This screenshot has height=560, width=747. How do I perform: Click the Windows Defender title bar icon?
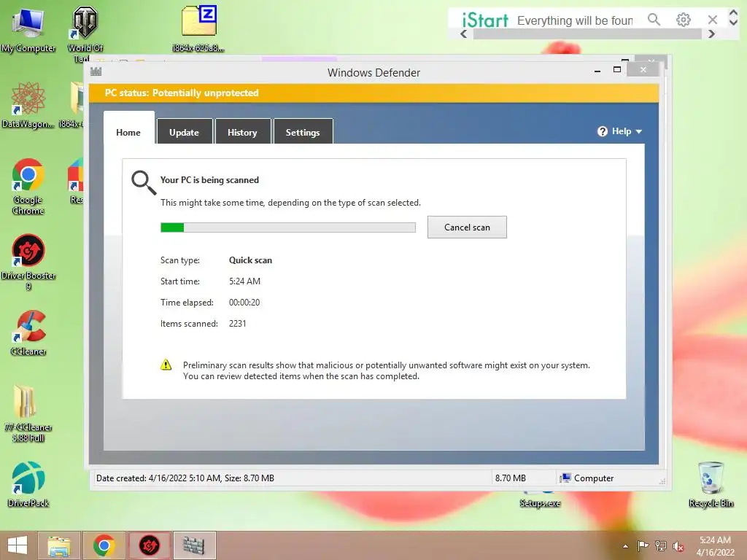pos(96,71)
